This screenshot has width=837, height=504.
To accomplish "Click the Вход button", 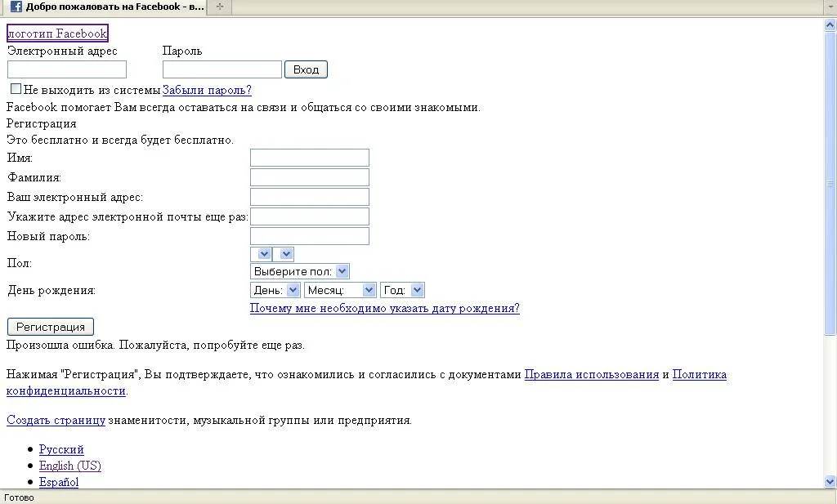I will (x=306, y=69).
